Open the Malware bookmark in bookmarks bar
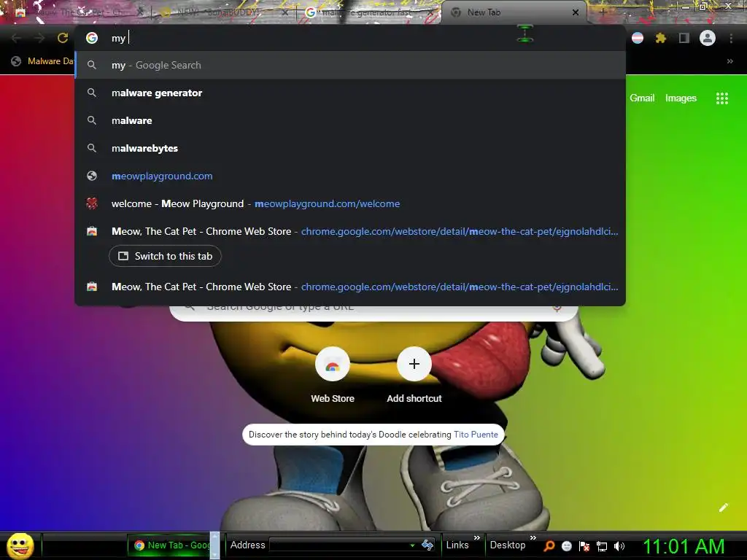The image size is (747, 560). (43, 61)
